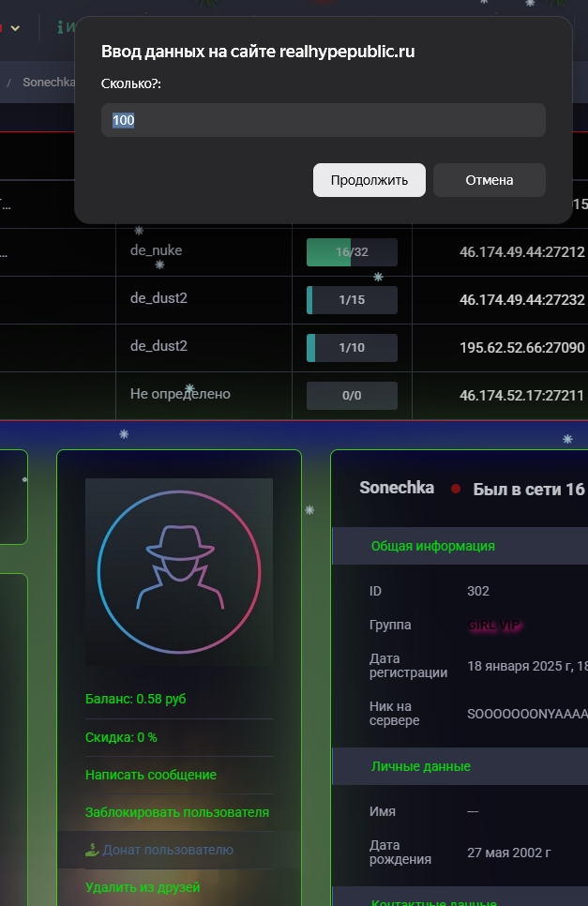
Task: Click the donate hand-with-coin icon
Action: 92,850
